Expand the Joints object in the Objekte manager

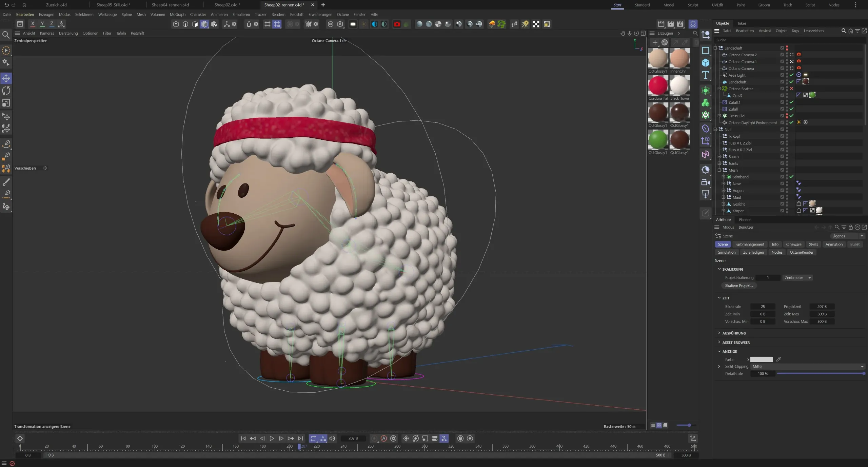coord(719,163)
